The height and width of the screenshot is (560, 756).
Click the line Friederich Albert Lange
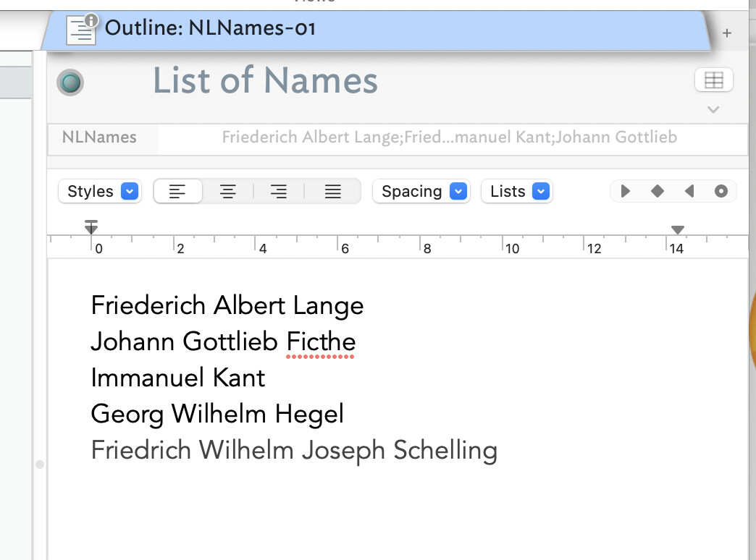[227, 305]
